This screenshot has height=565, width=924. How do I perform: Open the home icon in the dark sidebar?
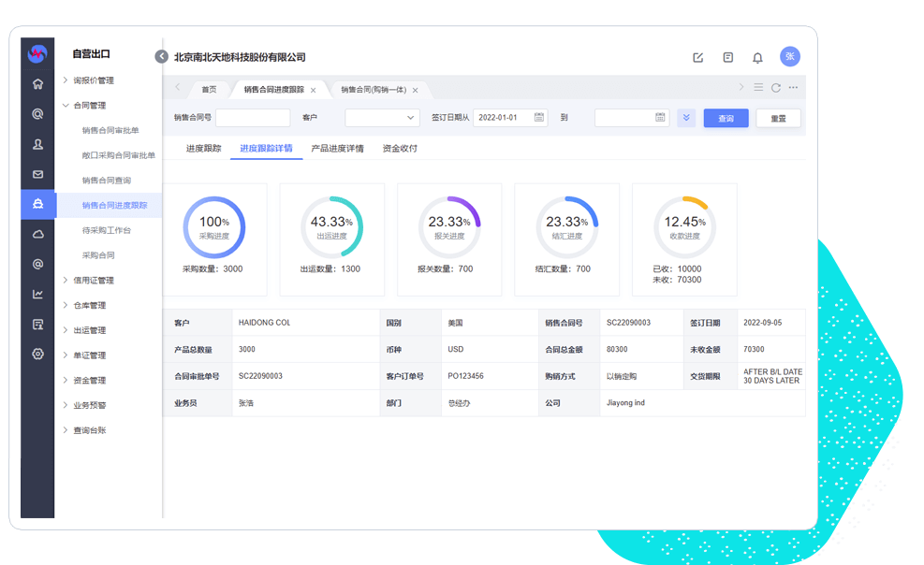37,84
